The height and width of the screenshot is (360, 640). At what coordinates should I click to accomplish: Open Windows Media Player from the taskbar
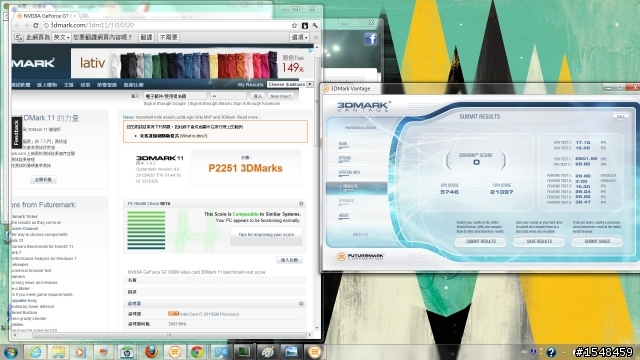(80, 352)
